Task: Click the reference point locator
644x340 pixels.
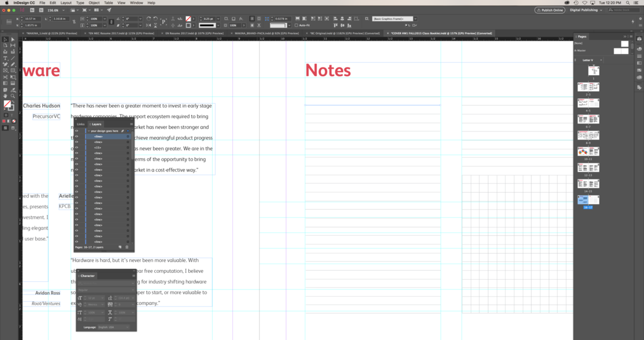Action: [9, 22]
